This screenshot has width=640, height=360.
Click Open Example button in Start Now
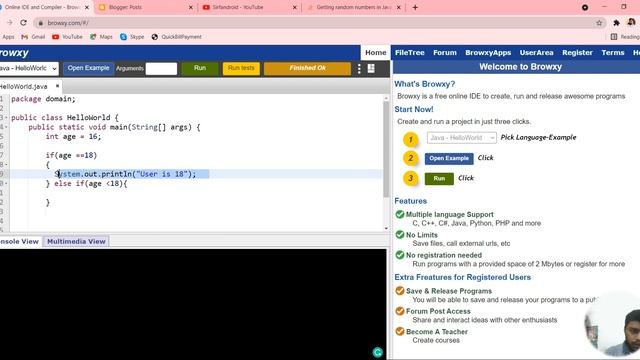pos(449,158)
